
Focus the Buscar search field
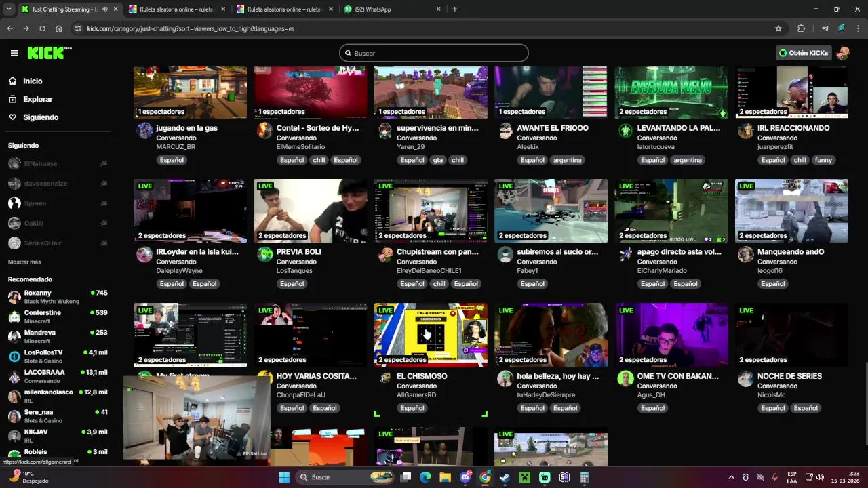(434, 53)
